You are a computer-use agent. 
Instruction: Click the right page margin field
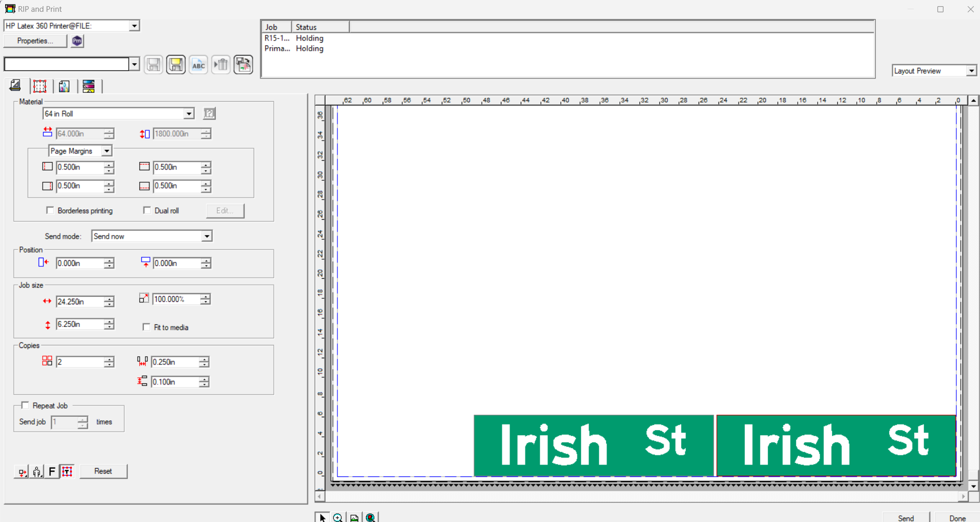click(x=80, y=186)
